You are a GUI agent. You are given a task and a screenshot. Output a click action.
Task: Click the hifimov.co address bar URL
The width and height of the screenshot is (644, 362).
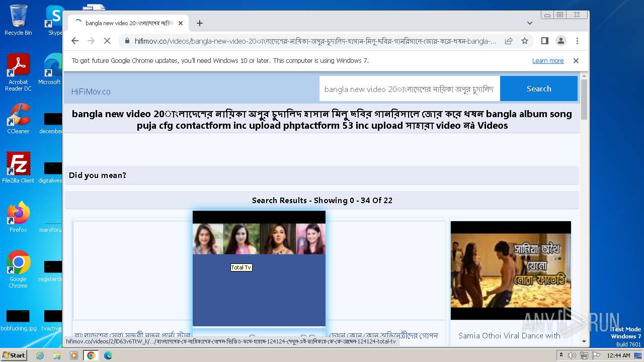315,41
